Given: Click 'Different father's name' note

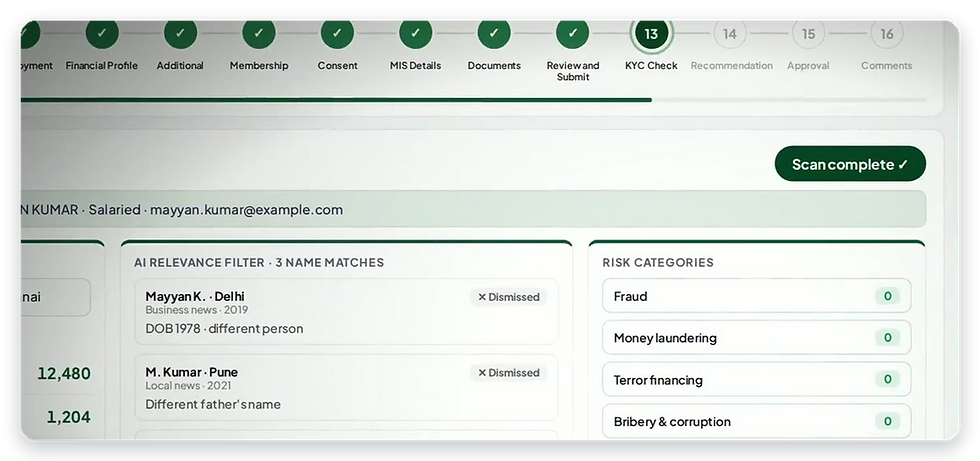Looking at the screenshot, I should pos(213,404).
